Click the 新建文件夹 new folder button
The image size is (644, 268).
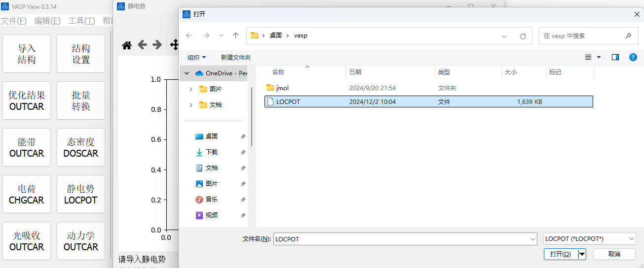236,58
